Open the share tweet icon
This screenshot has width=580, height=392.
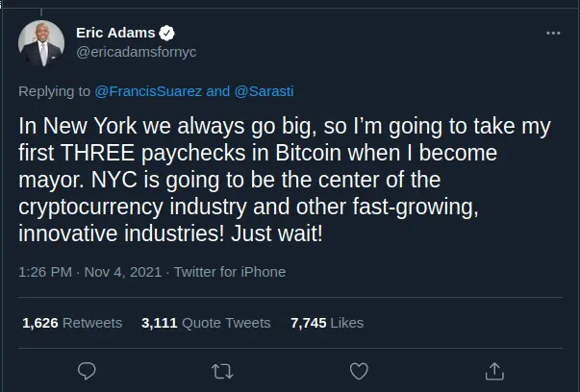494,370
